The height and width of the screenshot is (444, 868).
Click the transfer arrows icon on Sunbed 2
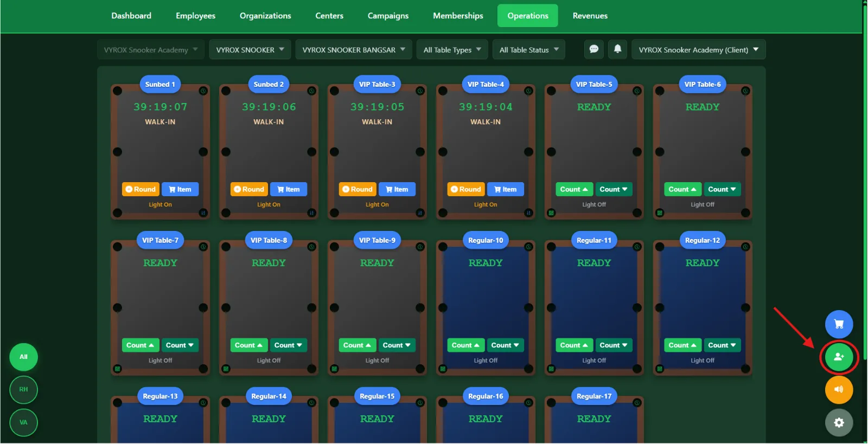(x=311, y=213)
